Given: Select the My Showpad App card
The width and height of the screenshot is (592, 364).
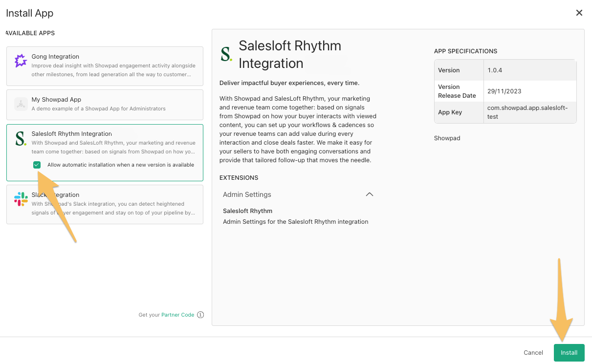Looking at the screenshot, I should (105, 105).
